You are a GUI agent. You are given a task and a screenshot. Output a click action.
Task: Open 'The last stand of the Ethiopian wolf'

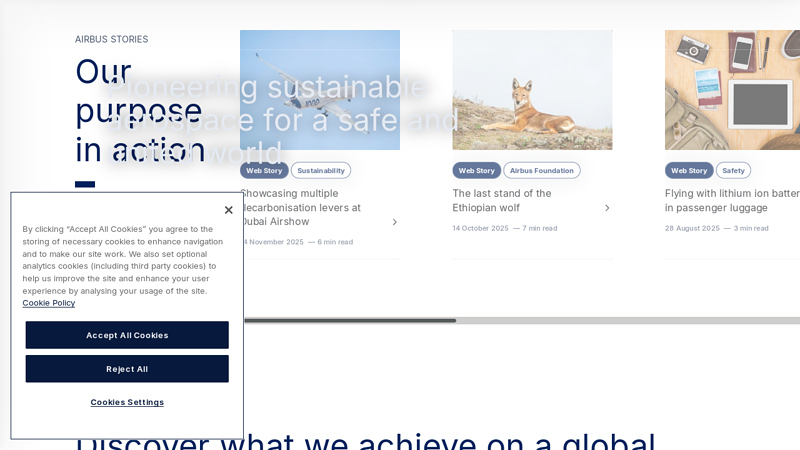502,201
